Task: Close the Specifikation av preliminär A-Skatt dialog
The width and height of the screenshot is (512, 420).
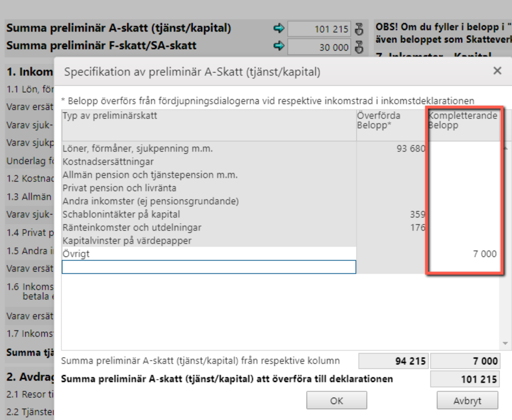Action: pos(497,71)
